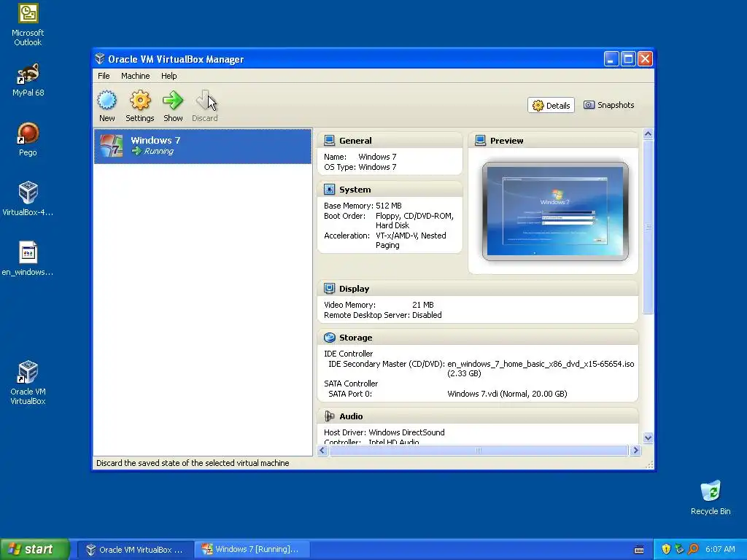Image resolution: width=747 pixels, height=560 pixels.
Task: Click the Preview section monitor icon
Action: click(480, 141)
